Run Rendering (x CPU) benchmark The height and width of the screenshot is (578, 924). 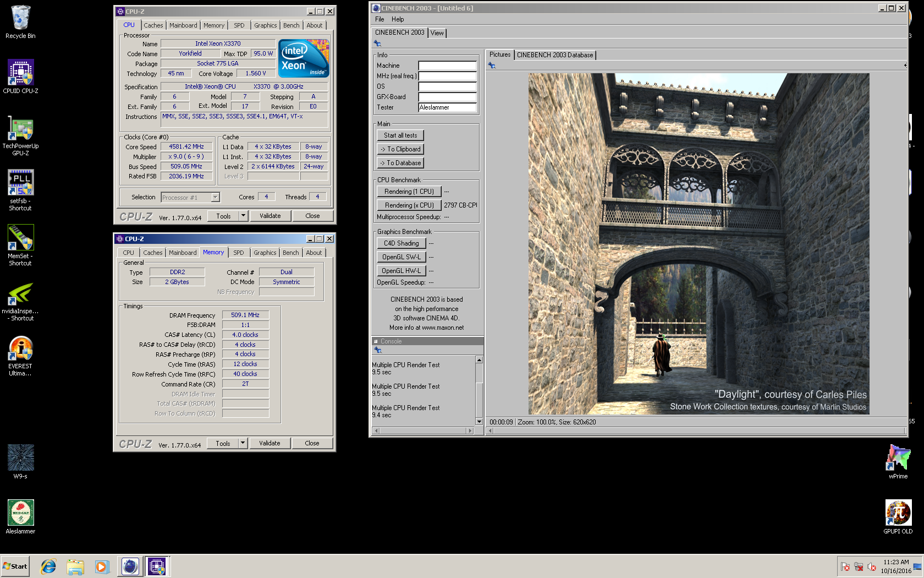pyautogui.click(x=409, y=205)
